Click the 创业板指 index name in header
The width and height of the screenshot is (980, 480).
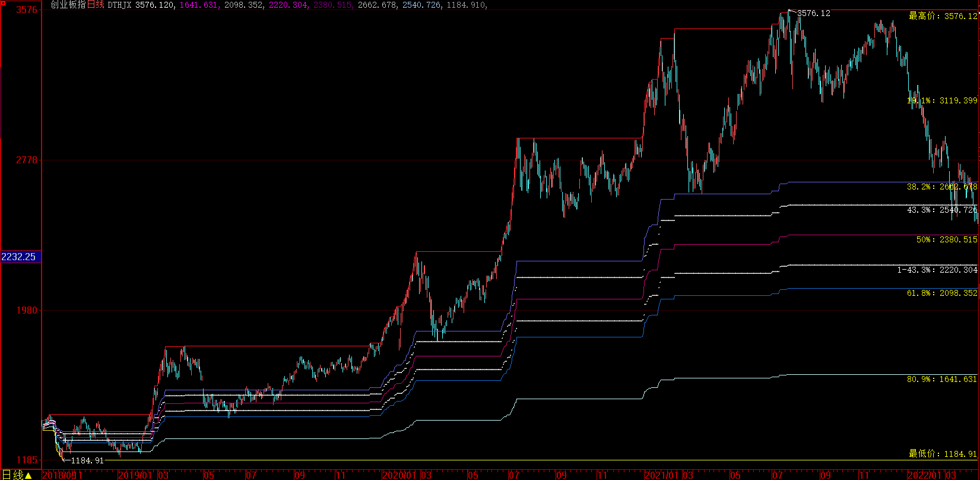[x=68, y=5]
